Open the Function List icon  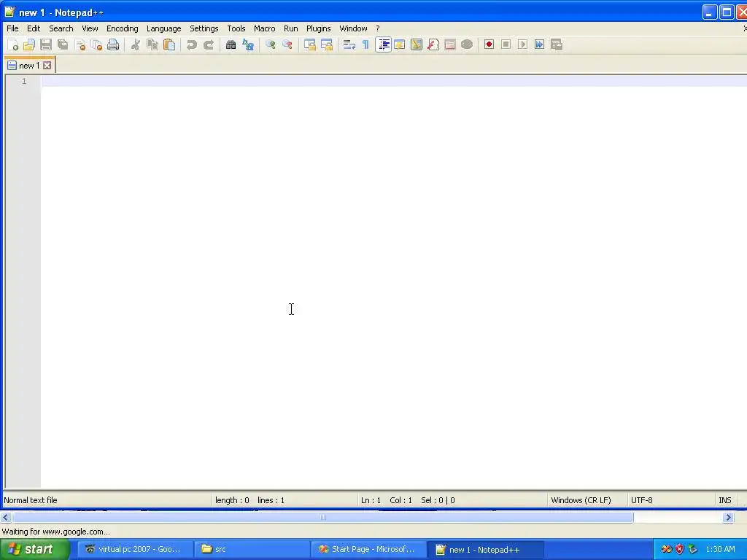(433, 44)
